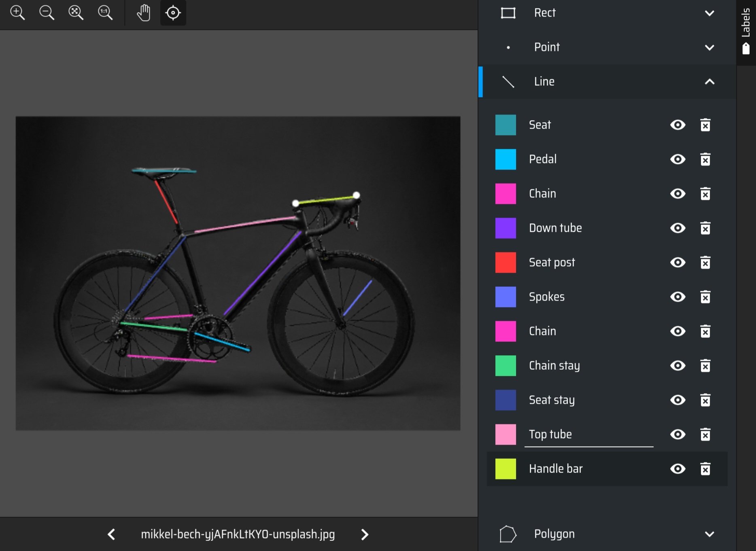Delete the Seat post label
Screen dimensions: 756x551
pos(705,263)
